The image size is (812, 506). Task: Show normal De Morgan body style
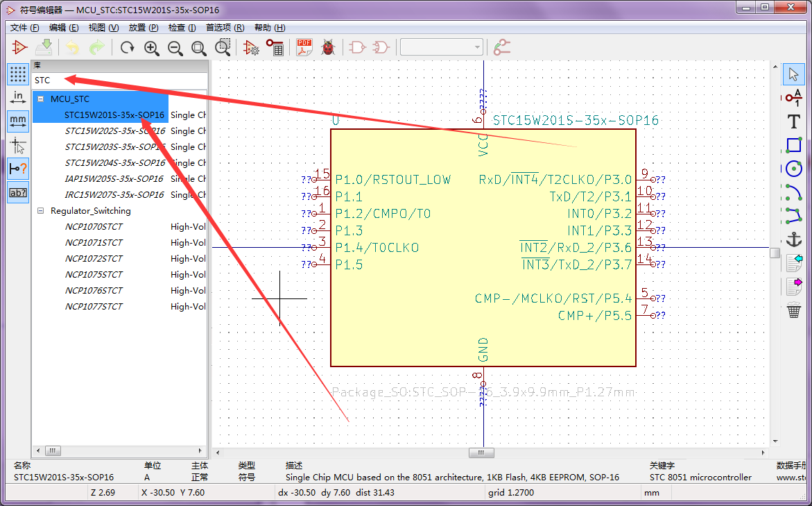(357, 48)
